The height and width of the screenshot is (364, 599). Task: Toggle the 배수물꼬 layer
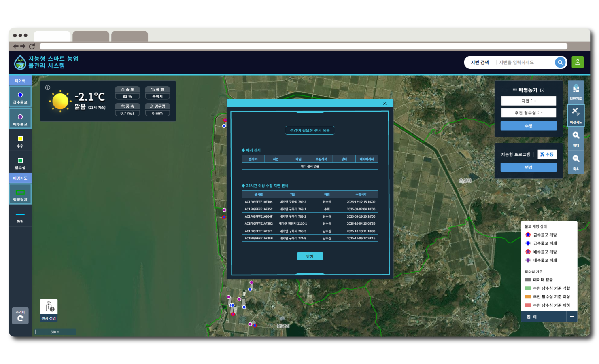pos(20,119)
